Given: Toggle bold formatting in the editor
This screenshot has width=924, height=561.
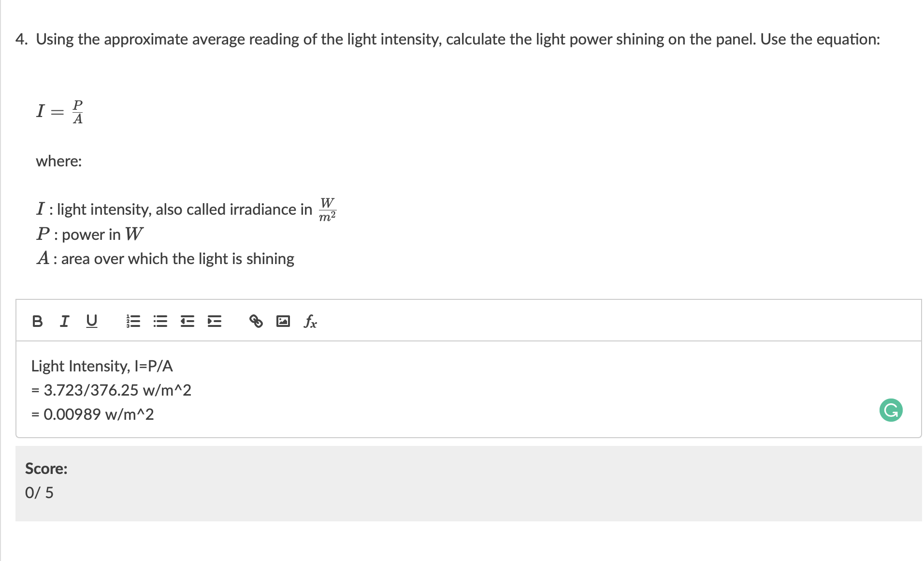Looking at the screenshot, I should click(37, 321).
